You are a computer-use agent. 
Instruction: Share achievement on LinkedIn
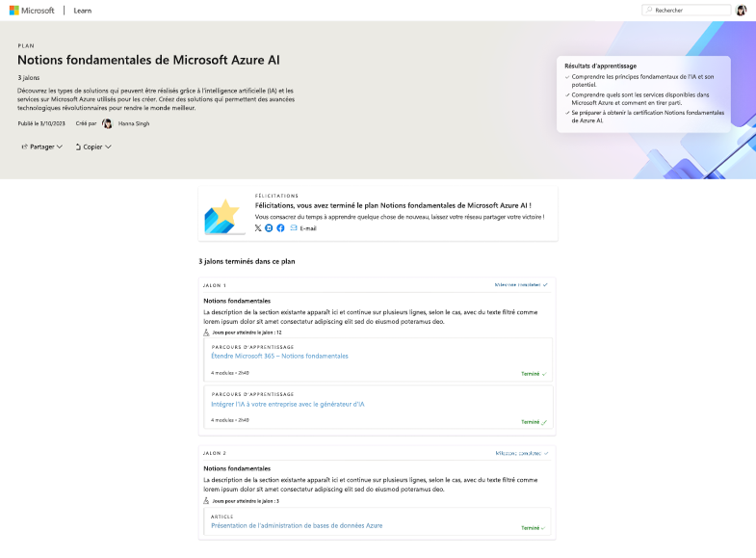(x=269, y=228)
